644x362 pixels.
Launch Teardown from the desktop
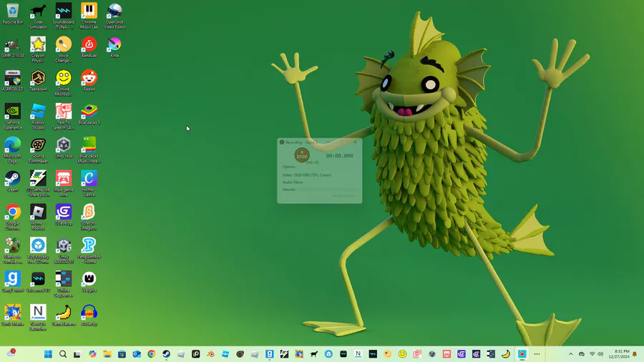(x=38, y=81)
